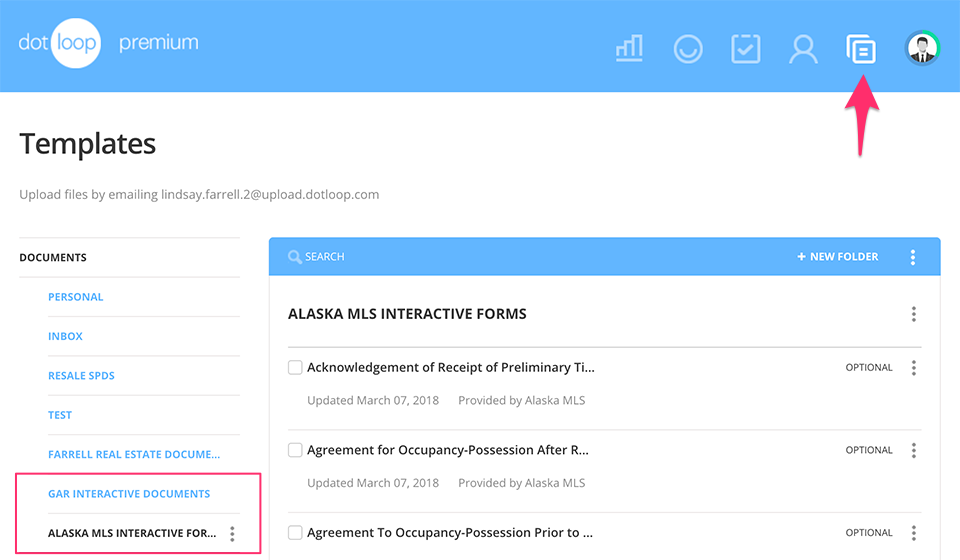Open GAR Interactive Documents folder
Viewport: 960px width, 560px height.
(129, 494)
